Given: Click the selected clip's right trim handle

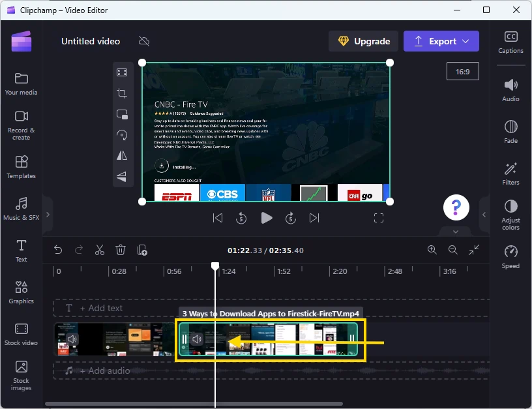Looking at the screenshot, I should pos(352,339).
